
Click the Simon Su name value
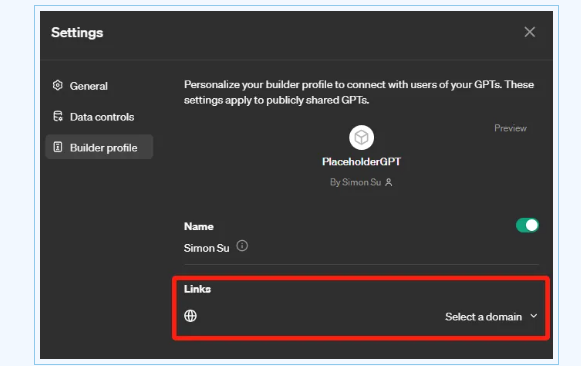click(206, 248)
